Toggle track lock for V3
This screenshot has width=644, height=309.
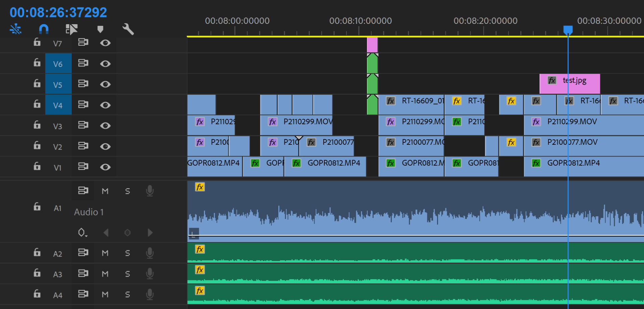37,125
